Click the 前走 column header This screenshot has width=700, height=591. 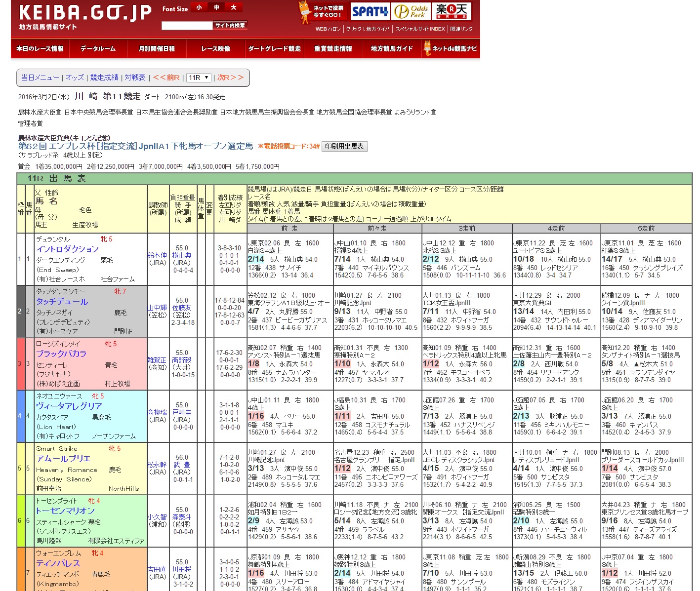290,228
